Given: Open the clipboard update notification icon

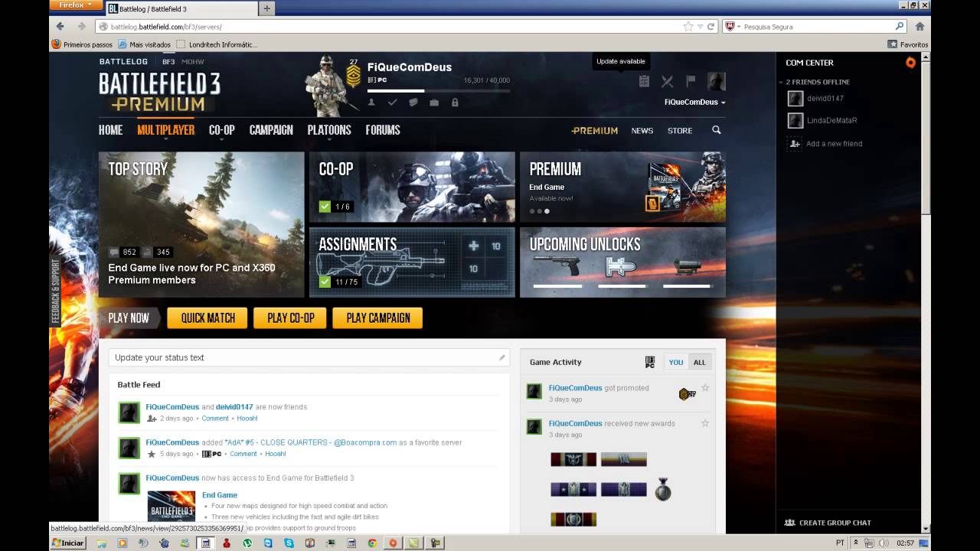Looking at the screenshot, I should click(x=644, y=81).
